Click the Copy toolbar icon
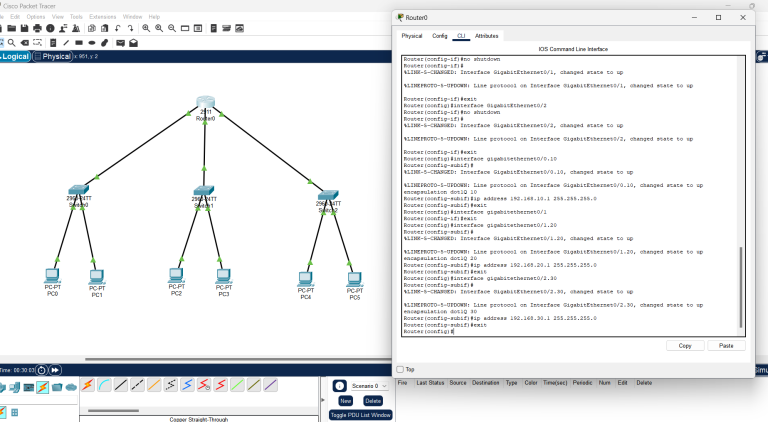 tap(92, 28)
